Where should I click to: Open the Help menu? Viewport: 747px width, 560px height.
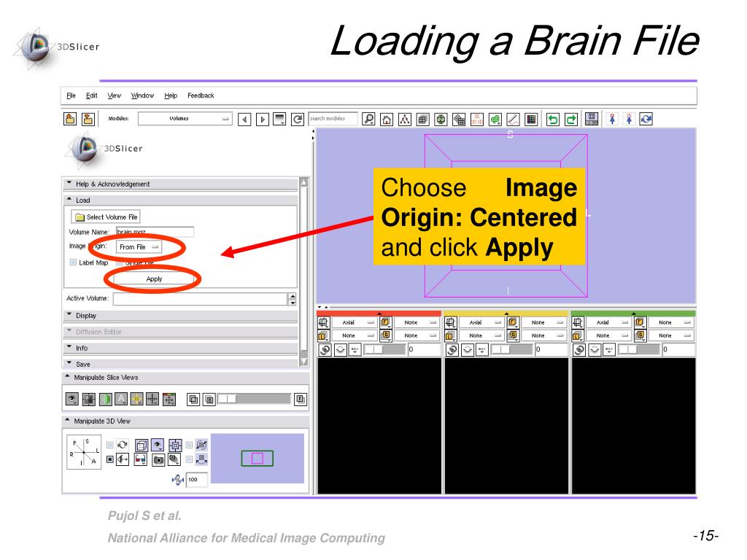pyautogui.click(x=171, y=96)
